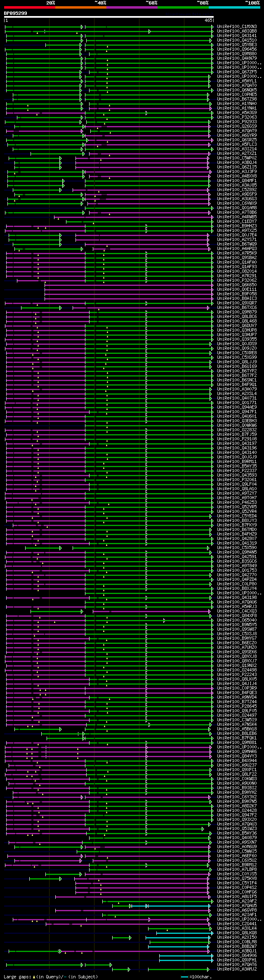Click the Large gaps legend text
The width and height of the screenshot is (264, 980).
point(51,976)
